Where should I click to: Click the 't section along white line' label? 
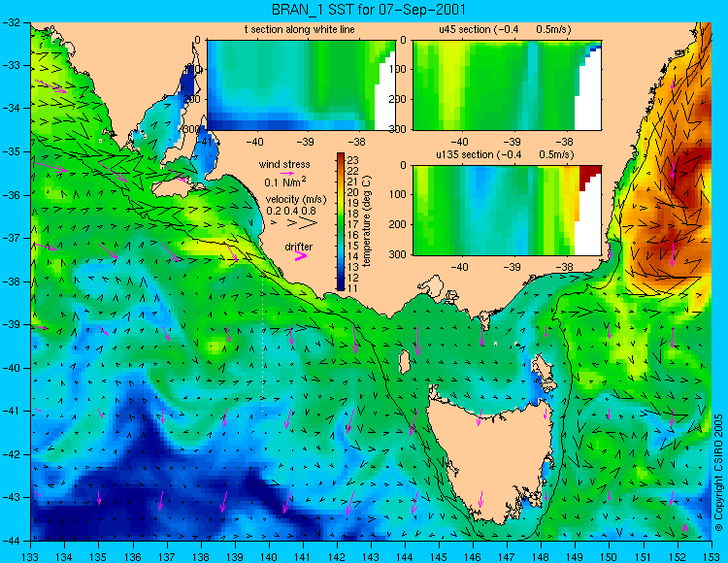click(x=300, y=29)
